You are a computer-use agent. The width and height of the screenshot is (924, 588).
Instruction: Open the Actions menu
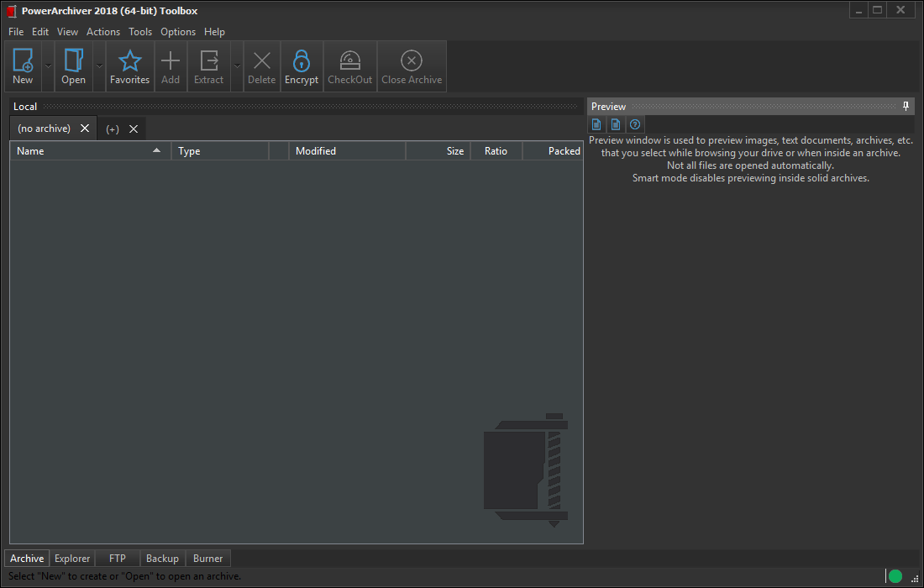103,32
